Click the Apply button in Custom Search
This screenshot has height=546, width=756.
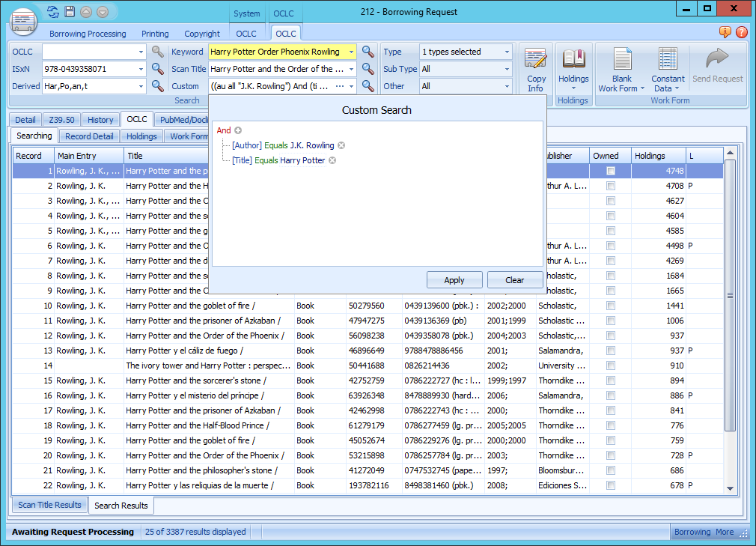454,279
